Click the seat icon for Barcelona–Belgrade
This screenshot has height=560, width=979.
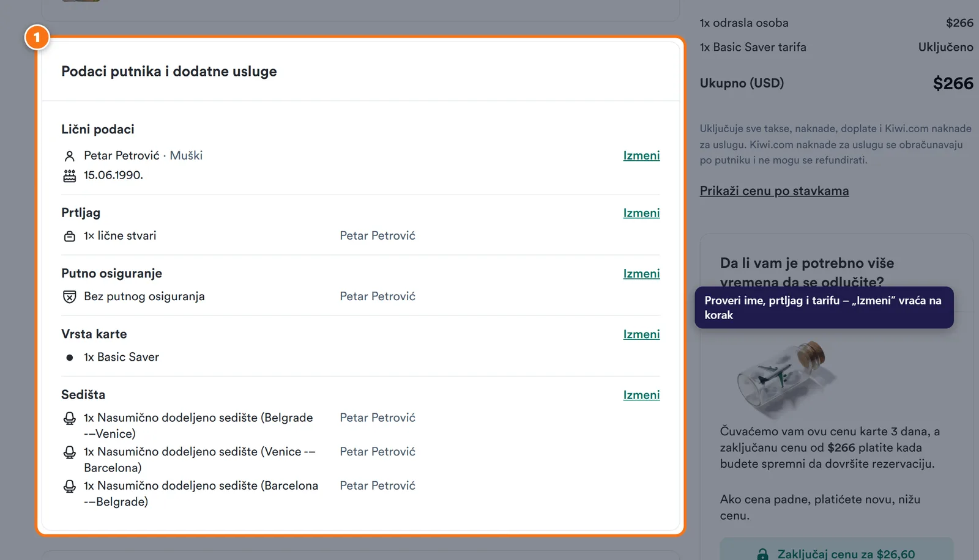[x=70, y=486]
